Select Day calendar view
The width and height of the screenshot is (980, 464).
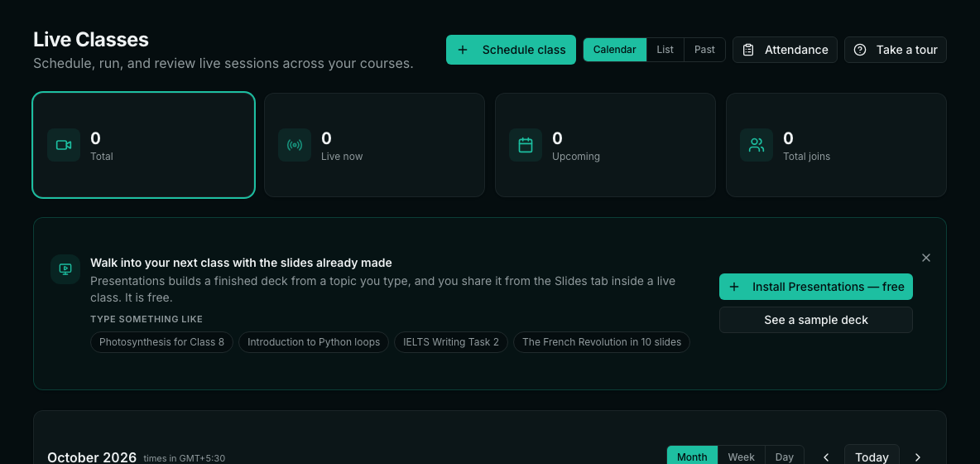tap(785, 457)
